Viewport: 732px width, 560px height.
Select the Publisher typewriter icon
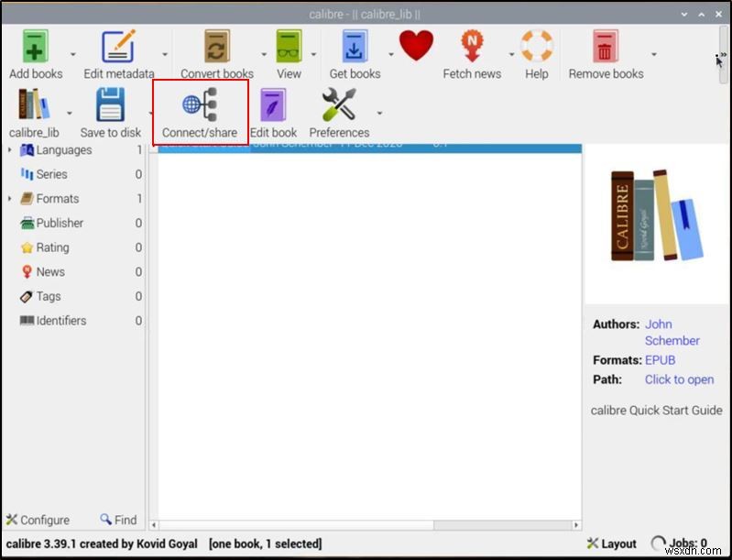tap(27, 224)
